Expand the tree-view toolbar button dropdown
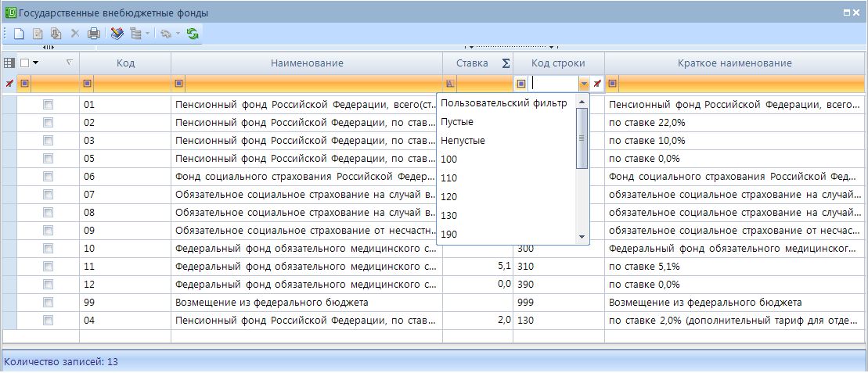 [147, 34]
